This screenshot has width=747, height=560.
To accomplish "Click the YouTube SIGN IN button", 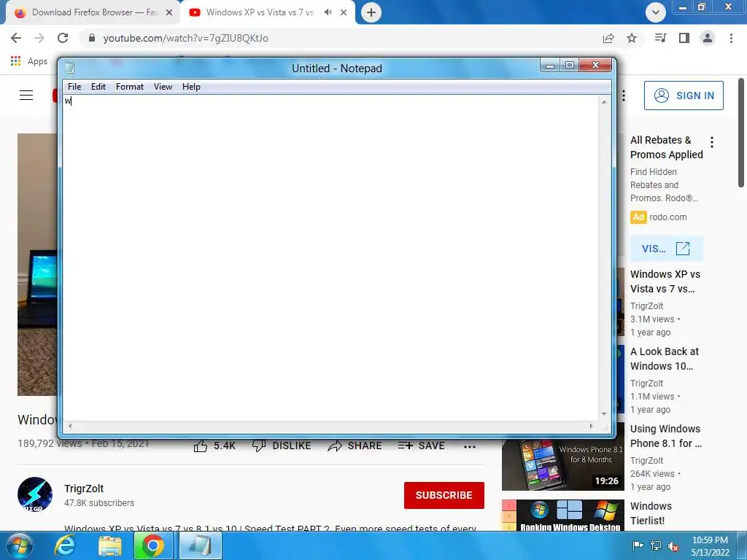I will tap(684, 96).
